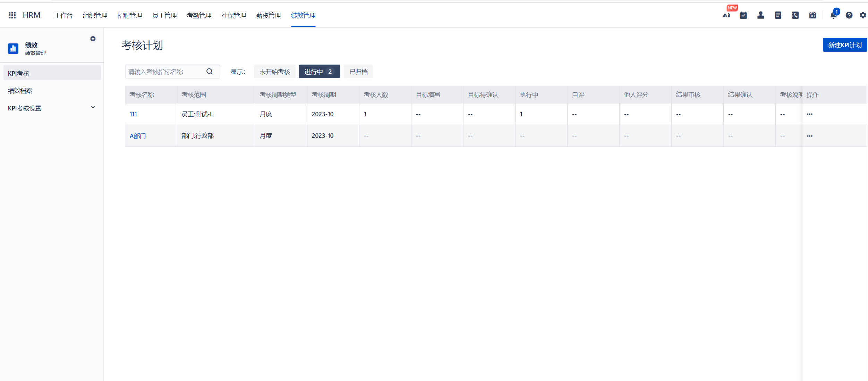The width and height of the screenshot is (868, 381).
Task: Click the official seal/stamp icon
Action: click(x=760, y=15)
